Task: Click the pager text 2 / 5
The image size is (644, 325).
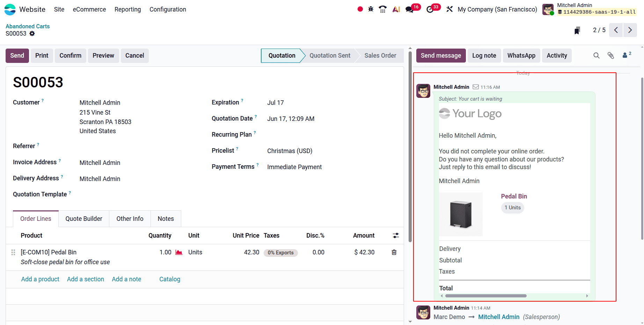Action: (x=599, y=30)
